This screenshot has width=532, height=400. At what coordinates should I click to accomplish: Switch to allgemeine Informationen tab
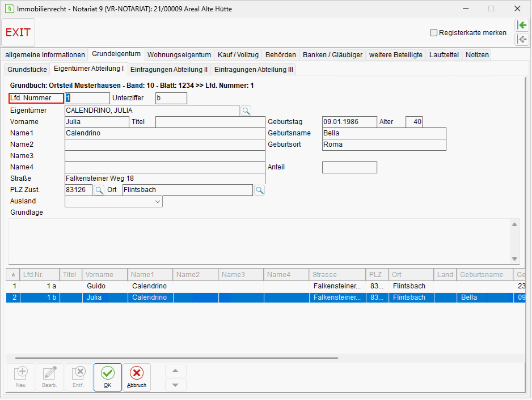(x=45, y=55)
